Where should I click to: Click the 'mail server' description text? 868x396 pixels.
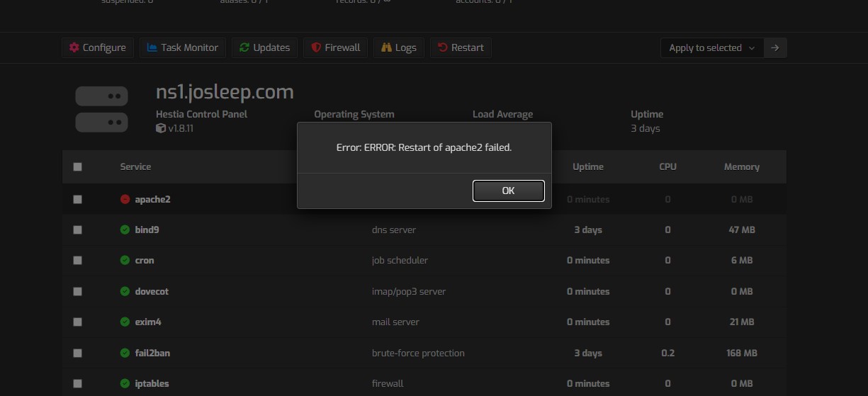click(395, 322)
